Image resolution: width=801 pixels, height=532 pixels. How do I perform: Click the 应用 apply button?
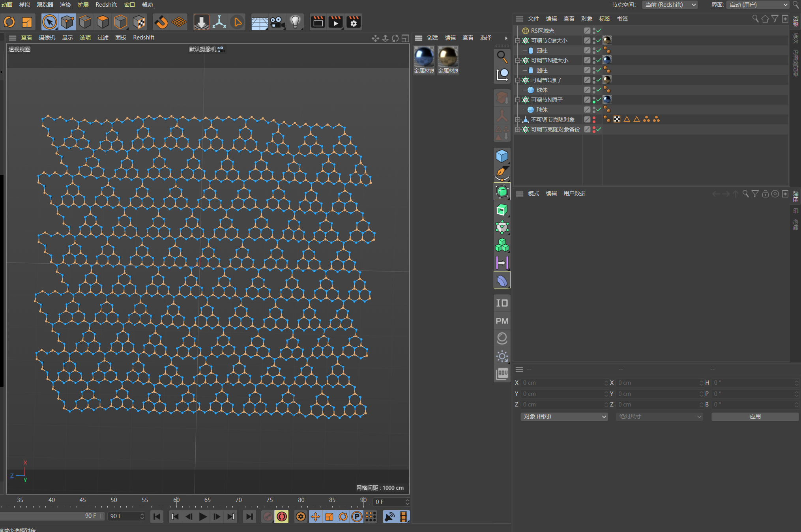pos(755,417)
